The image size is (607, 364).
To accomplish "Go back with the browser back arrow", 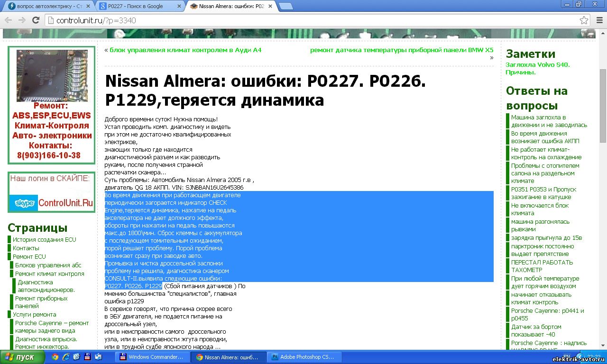I will coord(9,20).
